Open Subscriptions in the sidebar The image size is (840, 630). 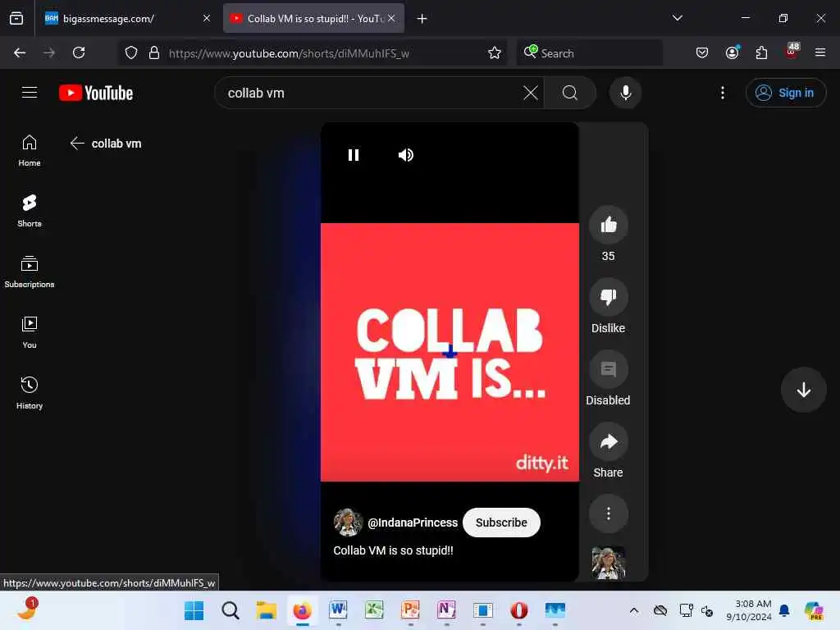30,272
